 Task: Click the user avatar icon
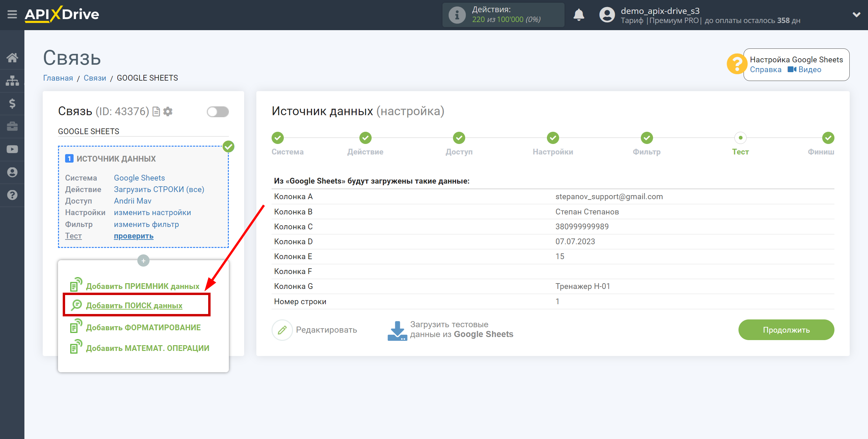pos(607,15)
